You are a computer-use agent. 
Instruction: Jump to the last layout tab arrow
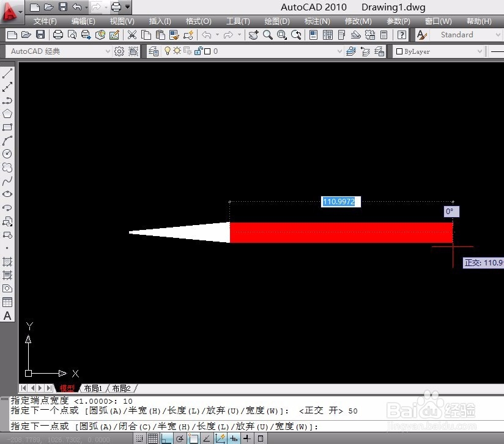tap(49, 388)
